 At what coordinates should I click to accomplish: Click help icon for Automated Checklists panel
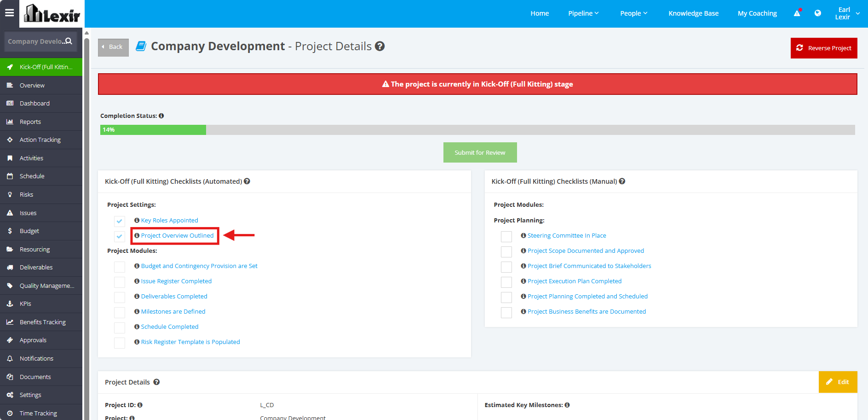pyautogui.click(x=247, y=181)
